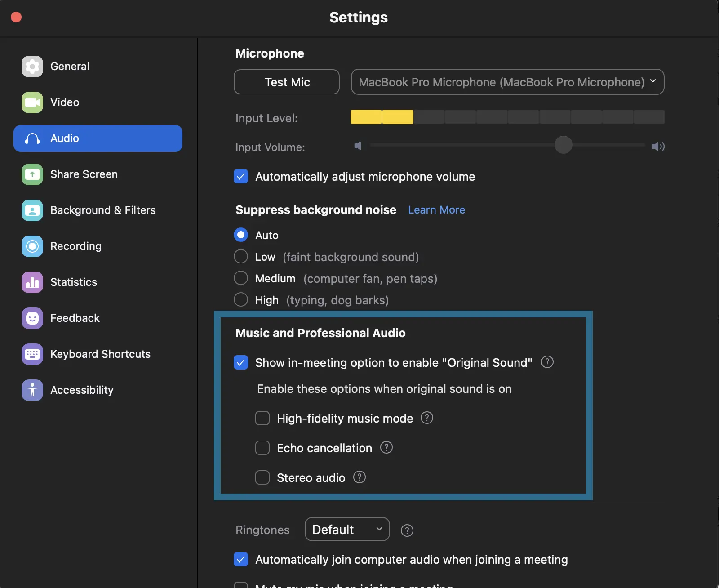This screenshot has width=719, height=588.
Task: Click help icon beside Echo cancellation
Action: tap(386, 447)
